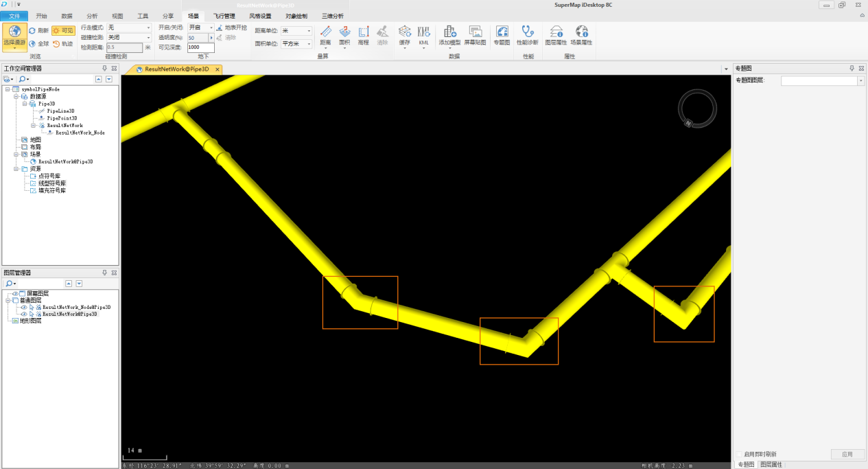Switch to the 风格设置 ribbon tab
Image resolution: width=868 pixels, height=469 pixels.
(260, 16)
